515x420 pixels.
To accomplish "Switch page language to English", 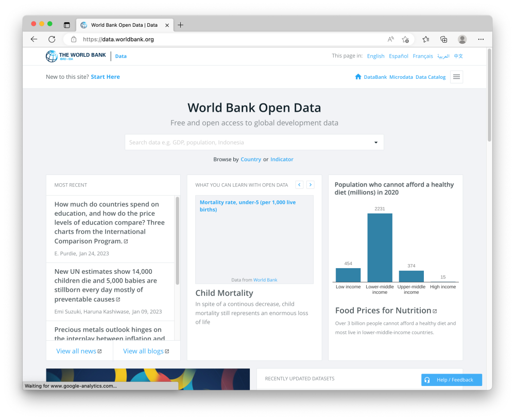I will click(x=376, y=56).
